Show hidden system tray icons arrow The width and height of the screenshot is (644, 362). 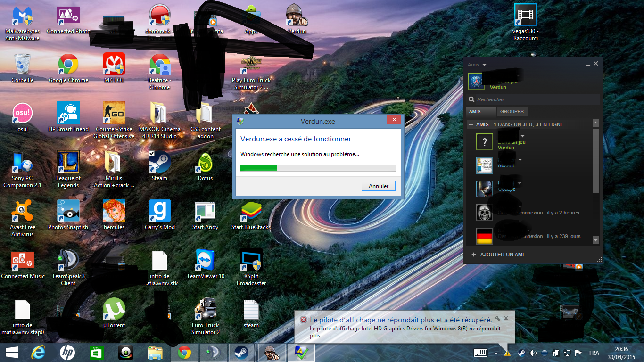click(x=496, y=353)
